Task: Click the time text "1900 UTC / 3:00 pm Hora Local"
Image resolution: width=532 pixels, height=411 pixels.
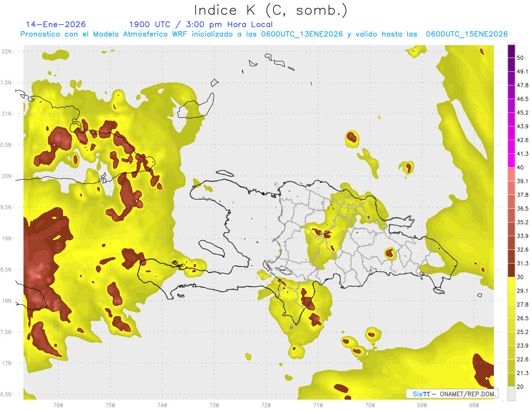Action: click(201, 24)
